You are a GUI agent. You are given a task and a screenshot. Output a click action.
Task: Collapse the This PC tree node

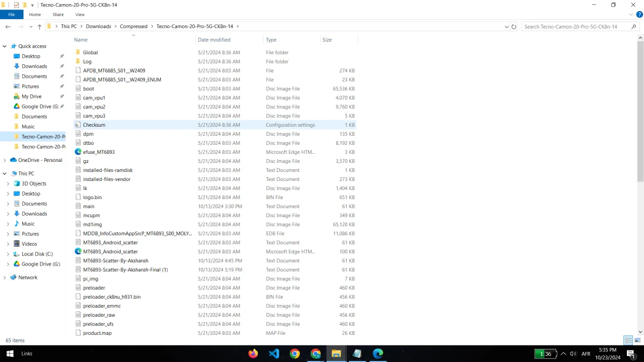pos(5,173)
